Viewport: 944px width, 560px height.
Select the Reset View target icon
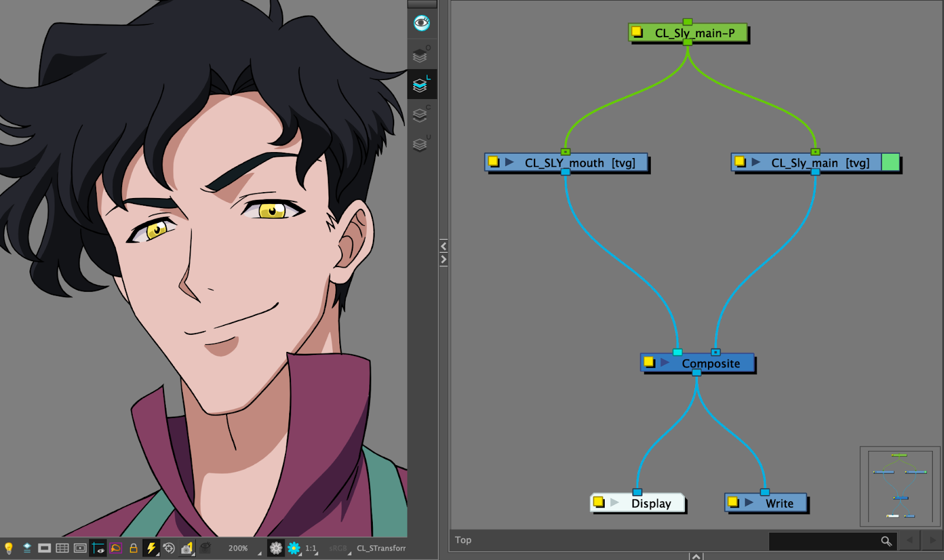point(169,548)
